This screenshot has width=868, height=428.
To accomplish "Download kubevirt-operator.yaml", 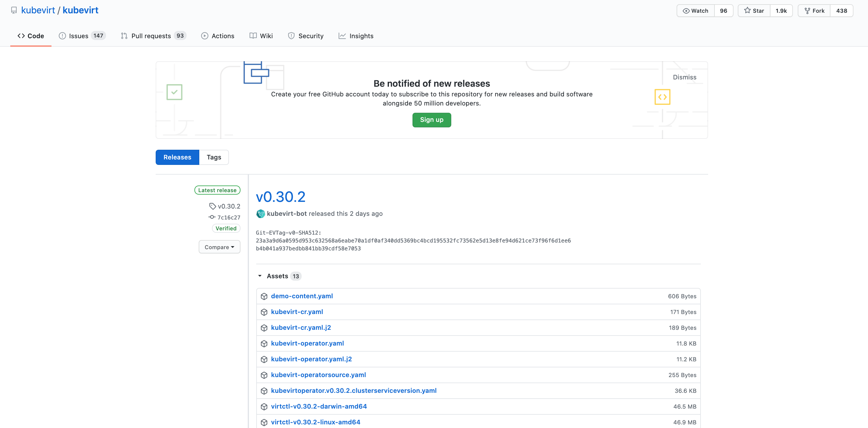I will pos(307,343).
